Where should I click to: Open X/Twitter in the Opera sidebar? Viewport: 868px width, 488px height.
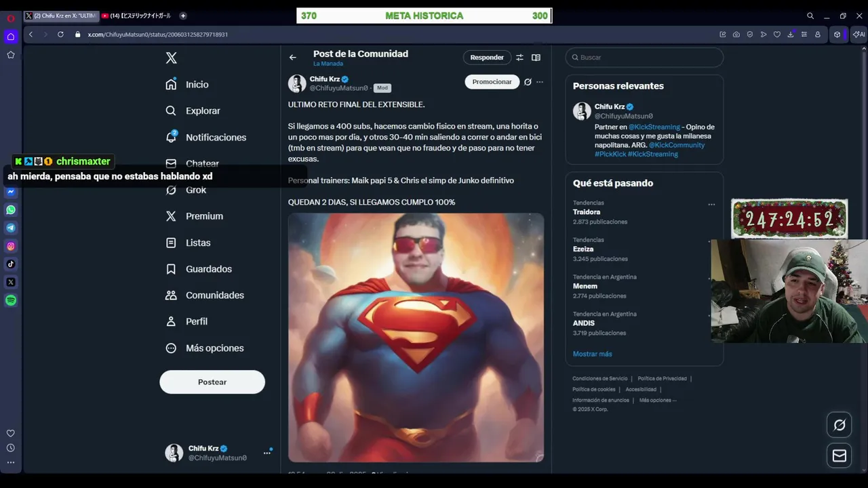(x=11, y=282)
